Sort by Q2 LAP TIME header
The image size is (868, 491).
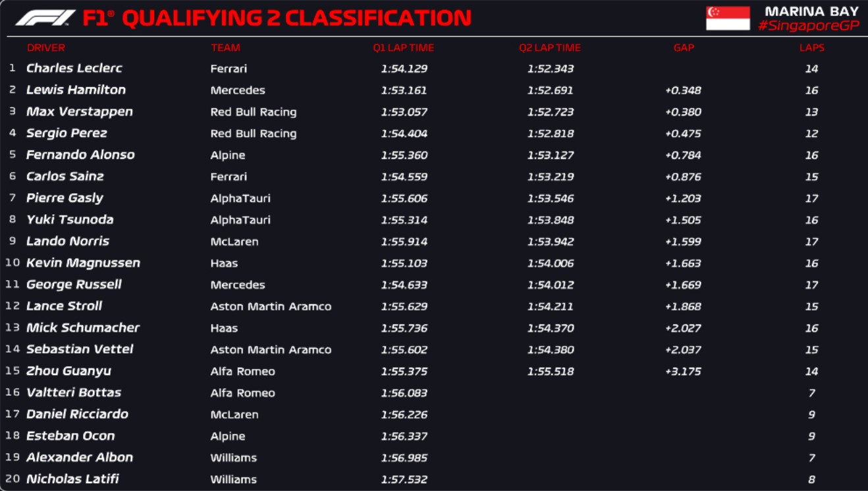549,47
